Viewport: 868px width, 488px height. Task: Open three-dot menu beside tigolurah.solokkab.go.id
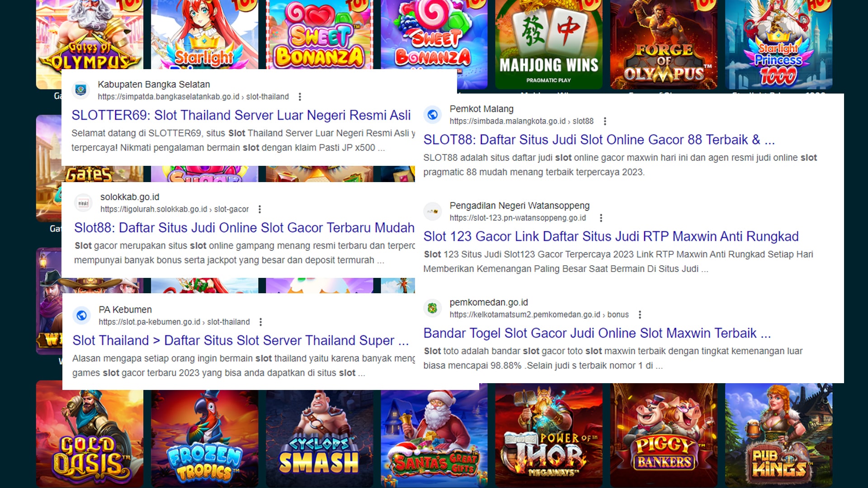coord(259,209)
